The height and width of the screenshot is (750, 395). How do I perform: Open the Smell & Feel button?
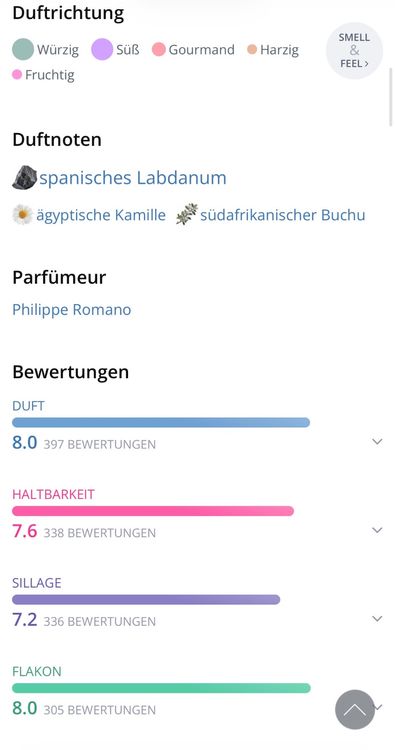tap(354, 50)
